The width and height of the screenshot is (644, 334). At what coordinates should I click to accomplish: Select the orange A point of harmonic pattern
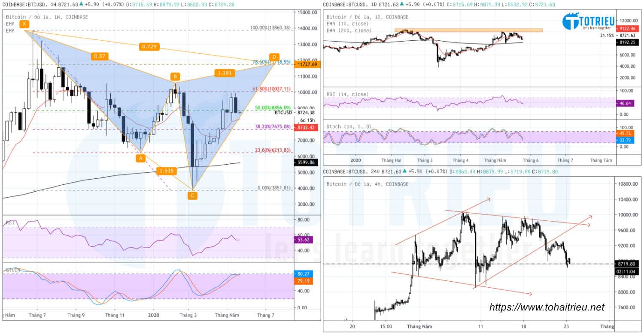(140, 158)
